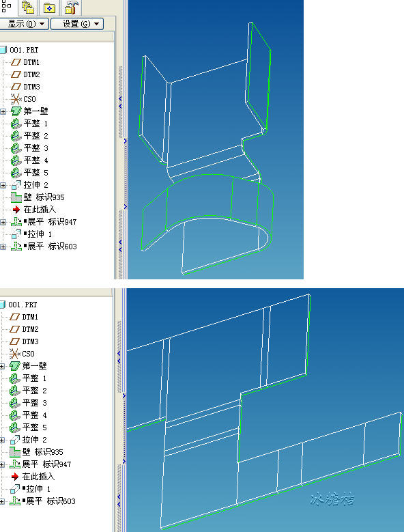The width and height of the screenshot is (404, 532).
Task: Select 展平 标识603 label in the upper tree
Action: pyautogui.click(x=52, y=247)
